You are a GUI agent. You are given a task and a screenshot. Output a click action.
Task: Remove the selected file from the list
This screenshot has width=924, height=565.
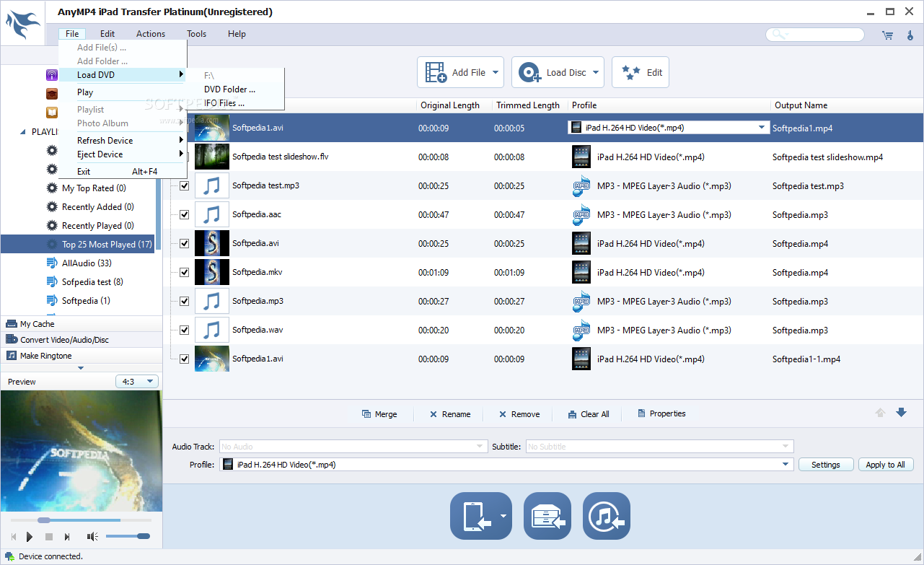[x=519, y=414]
